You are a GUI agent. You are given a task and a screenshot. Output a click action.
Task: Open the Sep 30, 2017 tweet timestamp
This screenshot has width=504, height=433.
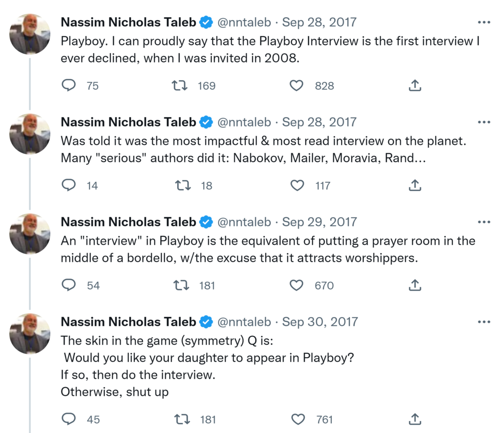319,322
